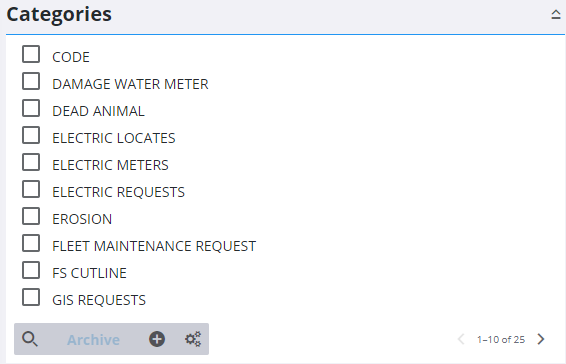Viewport: 566px width, 364px height.
Task: Click the 1–10 of 25 page indicator
Action: (x=501, y=339)
